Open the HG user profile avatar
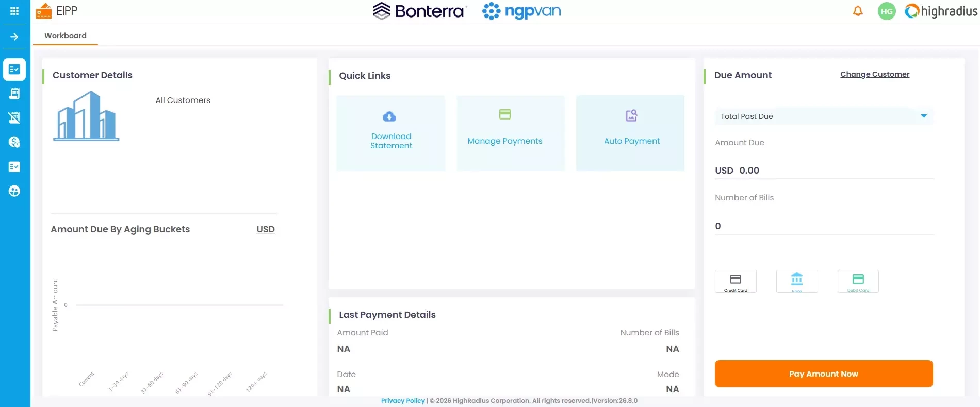The height and width of the screenshot is (407, 980). [887, 11]
